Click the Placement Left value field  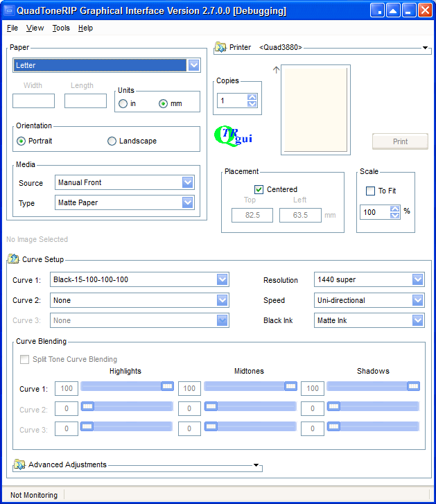click(300, 215)
